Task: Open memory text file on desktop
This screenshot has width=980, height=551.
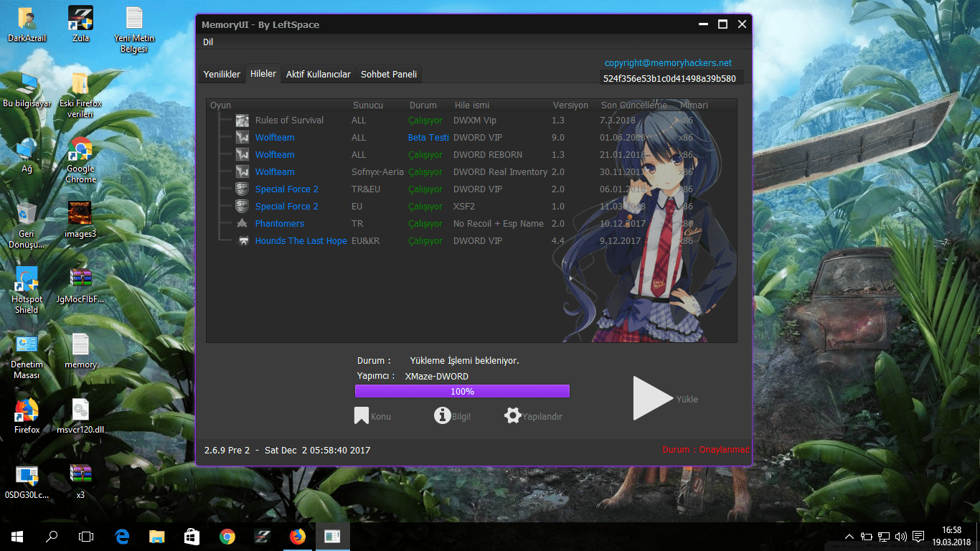Action: tap(80, 351)
